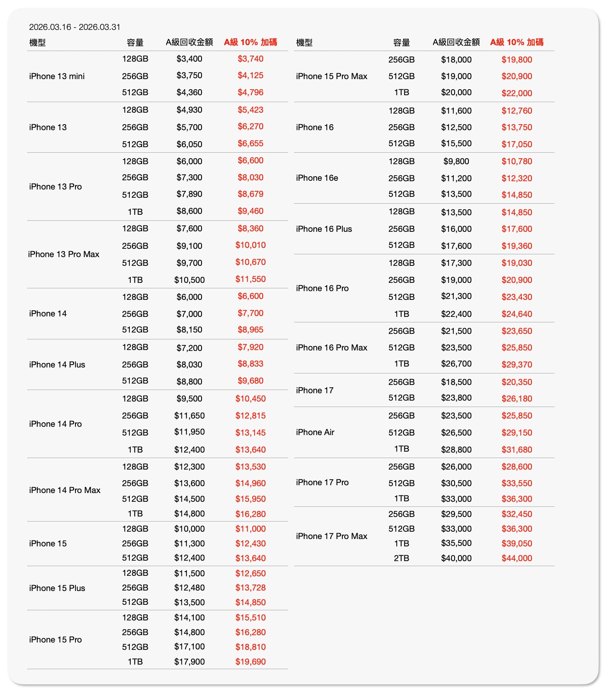
Task: Select the iPhone 13 mini model name
Action: (x=57, y=76)
